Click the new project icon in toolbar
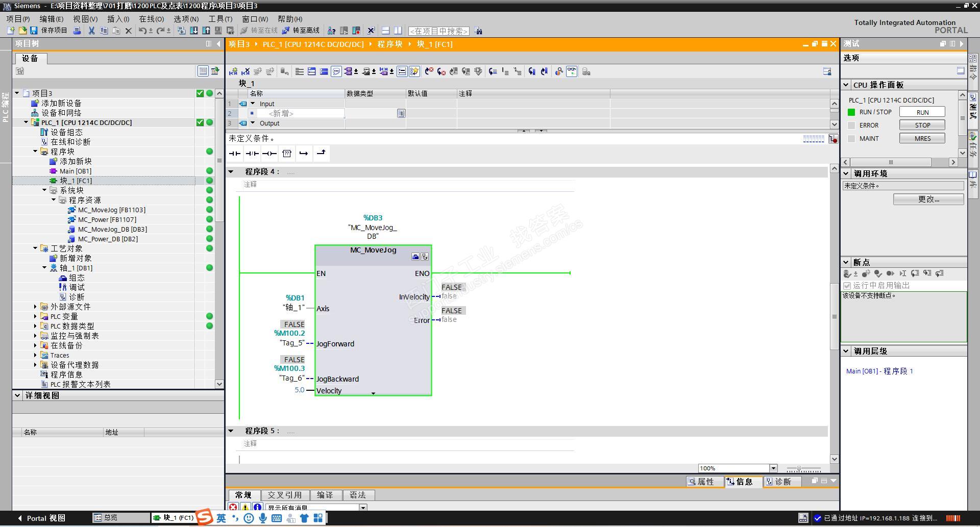The image size is (980, 527). [x=11, y=31]
